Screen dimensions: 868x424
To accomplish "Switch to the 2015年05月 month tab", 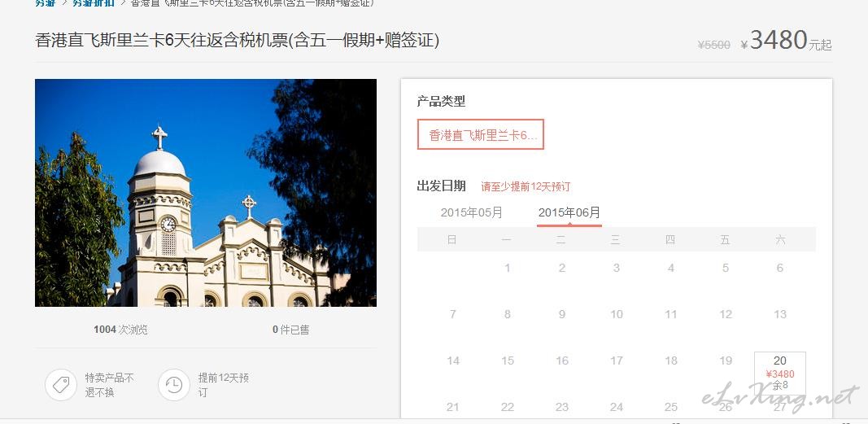I will coord(472,212).
